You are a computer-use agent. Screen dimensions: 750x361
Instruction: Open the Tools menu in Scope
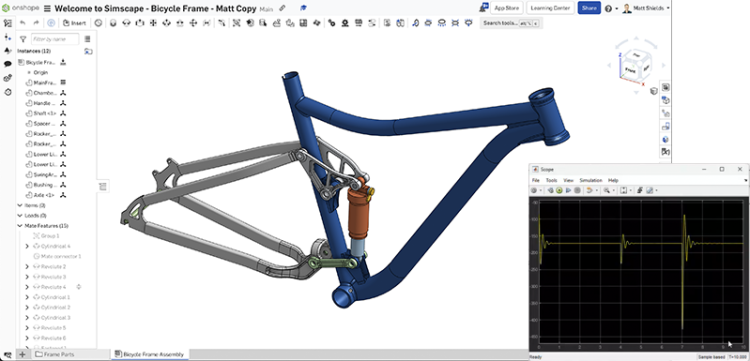[551, 180]
